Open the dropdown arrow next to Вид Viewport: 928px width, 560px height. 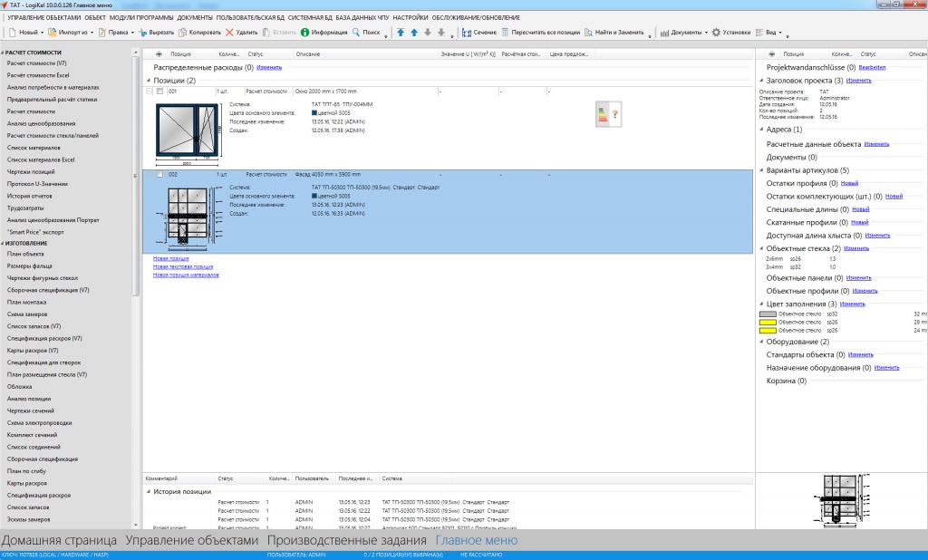[x=780, y=33]
